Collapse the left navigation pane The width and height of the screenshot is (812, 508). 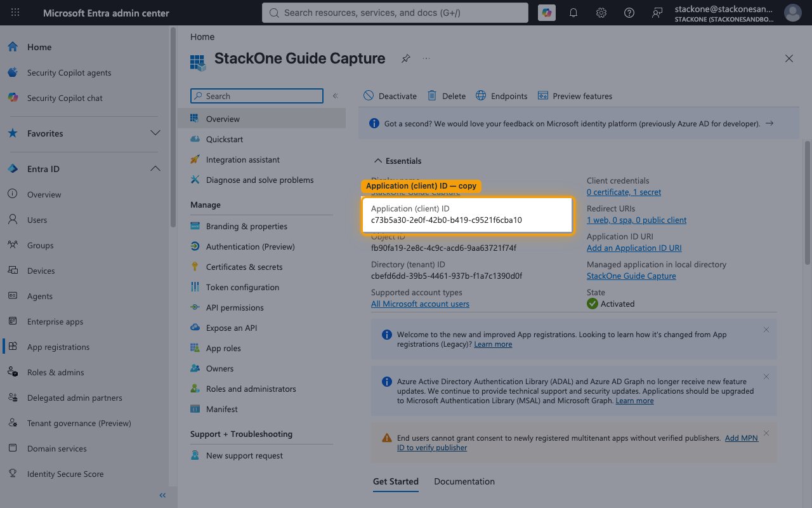tap(162, 495)
